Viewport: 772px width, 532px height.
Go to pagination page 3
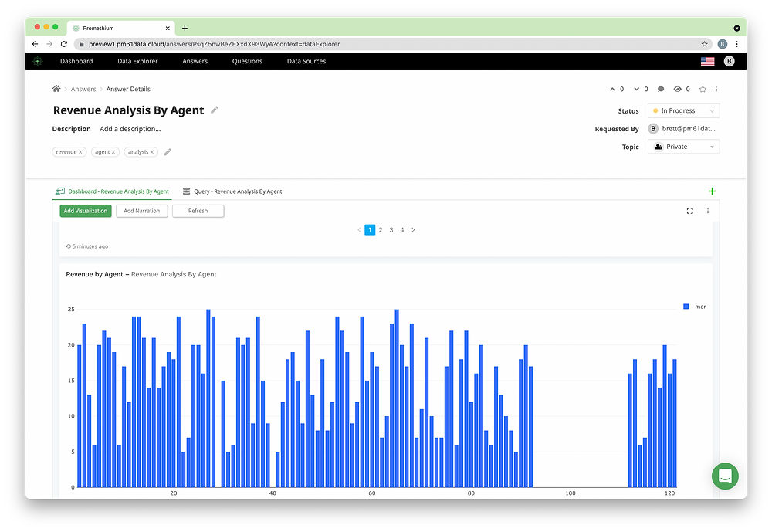[391, 229]
